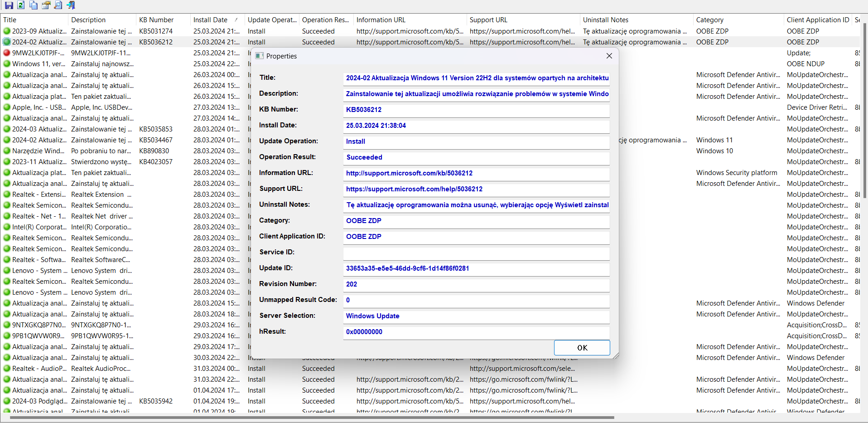Click the Install Date column header
868x423 pixels.
[x=217, y=20]
